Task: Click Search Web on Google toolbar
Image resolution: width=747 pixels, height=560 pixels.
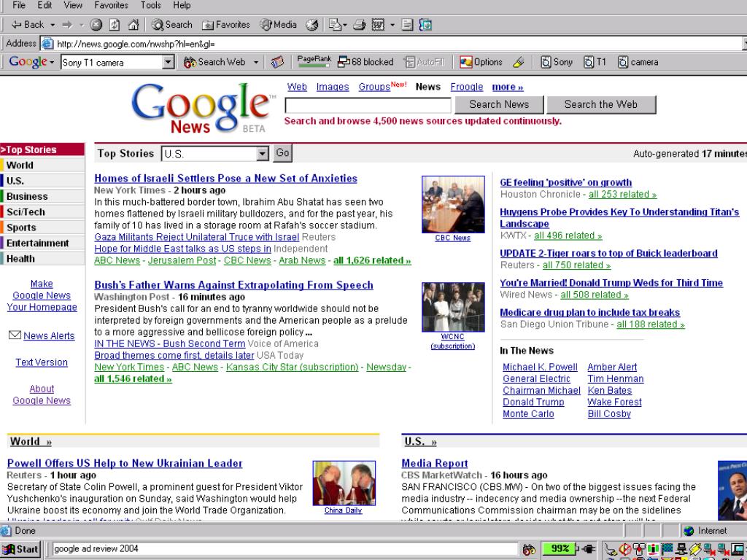Action: tap(214, 62)
